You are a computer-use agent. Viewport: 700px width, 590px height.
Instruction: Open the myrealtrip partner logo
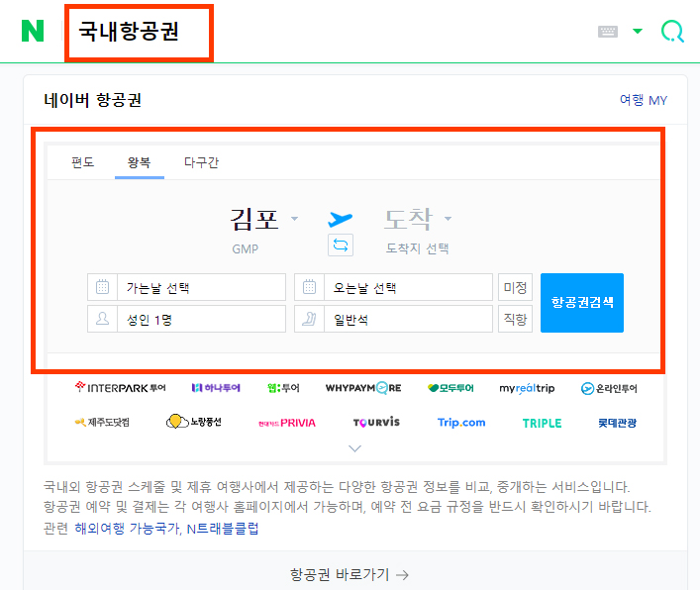pyautogui.click(x=528, y=388)
